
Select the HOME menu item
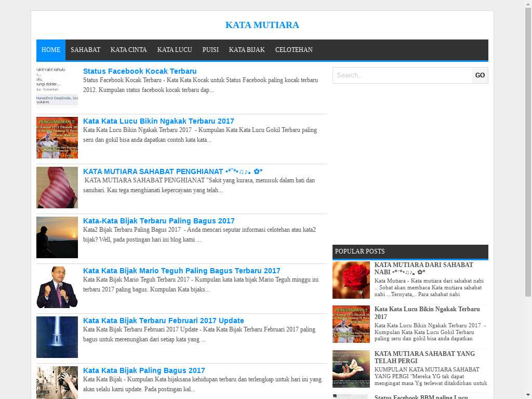[51, 50]
